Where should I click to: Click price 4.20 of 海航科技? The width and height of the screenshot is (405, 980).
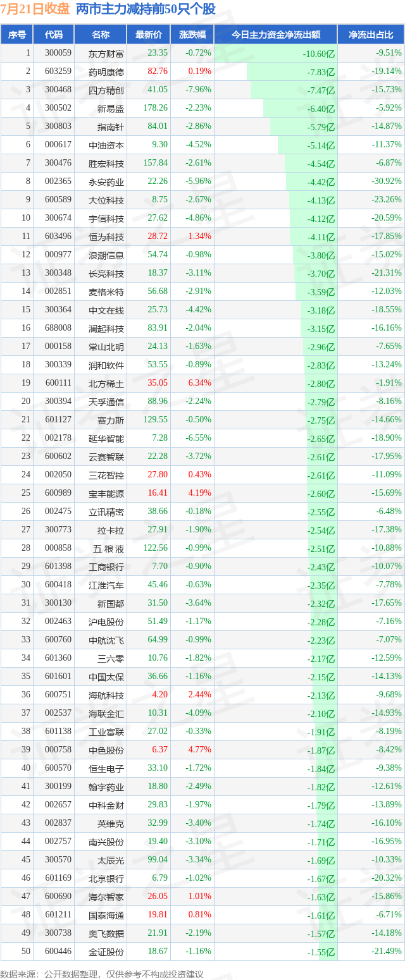pyautogui.click(x=160, y=695)
